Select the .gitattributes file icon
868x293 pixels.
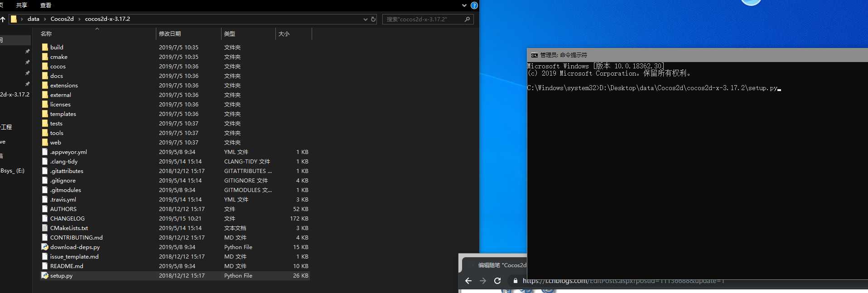[x=45, y=171]
